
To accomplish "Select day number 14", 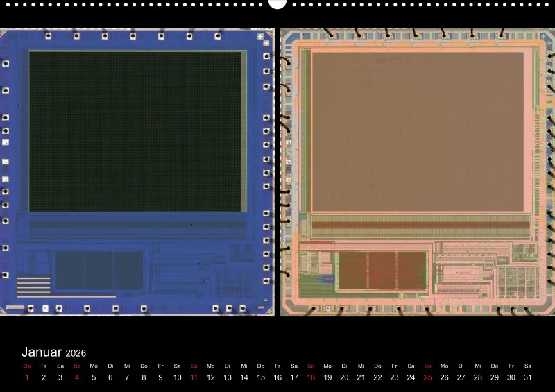I will (244, 377).
